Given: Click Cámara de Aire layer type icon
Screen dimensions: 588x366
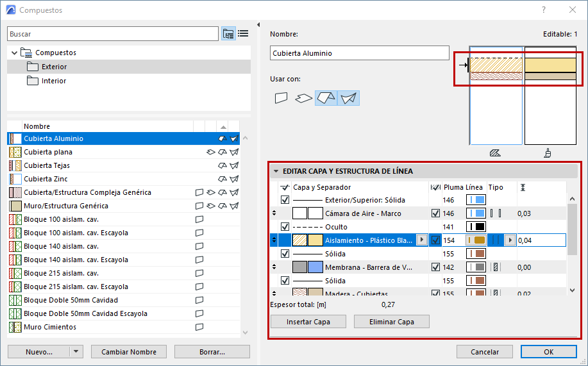Looking at the screenshot, I should point(496,213).
